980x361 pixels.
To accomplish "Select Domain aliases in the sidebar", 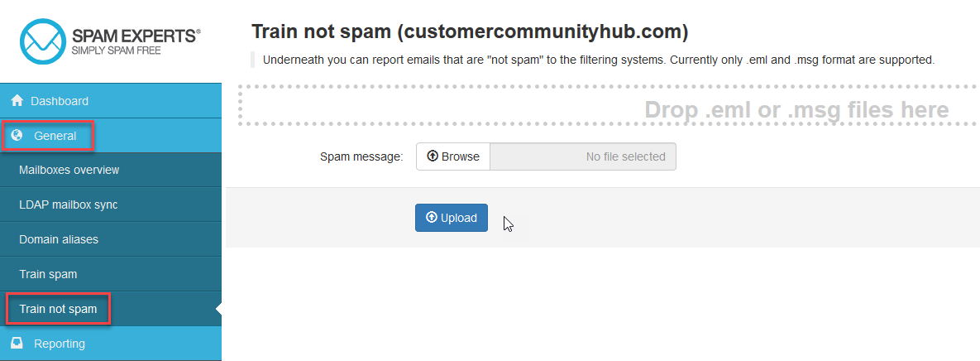I will pyautogui.click(x=59, y=239).
